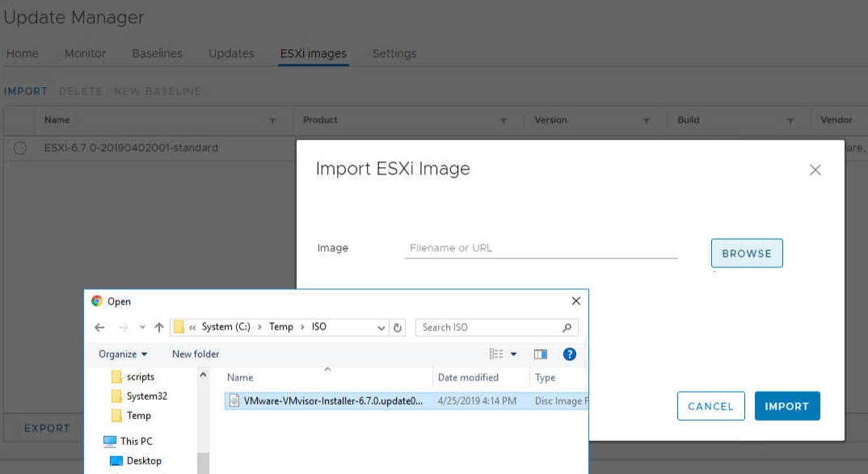Expand the hidden path breadcrumb chevron
Screen dimensions: 868x474
click(x=192, y=327)
